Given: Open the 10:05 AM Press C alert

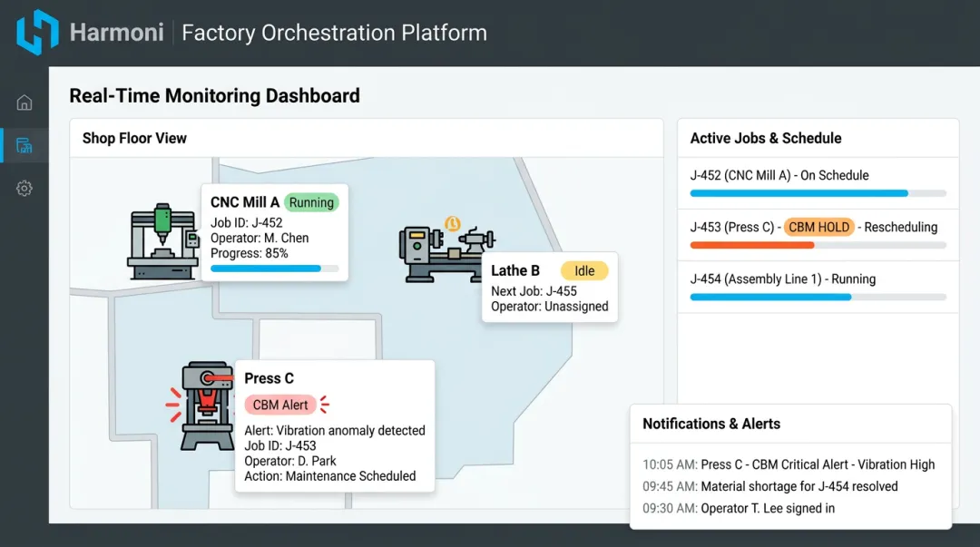Looking at the screenshot, I should click(789, 464).
